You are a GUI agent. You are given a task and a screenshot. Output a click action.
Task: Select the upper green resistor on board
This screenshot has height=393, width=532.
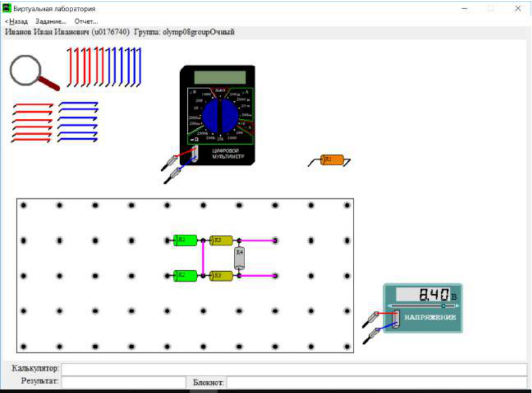click(x=185, y=240)
